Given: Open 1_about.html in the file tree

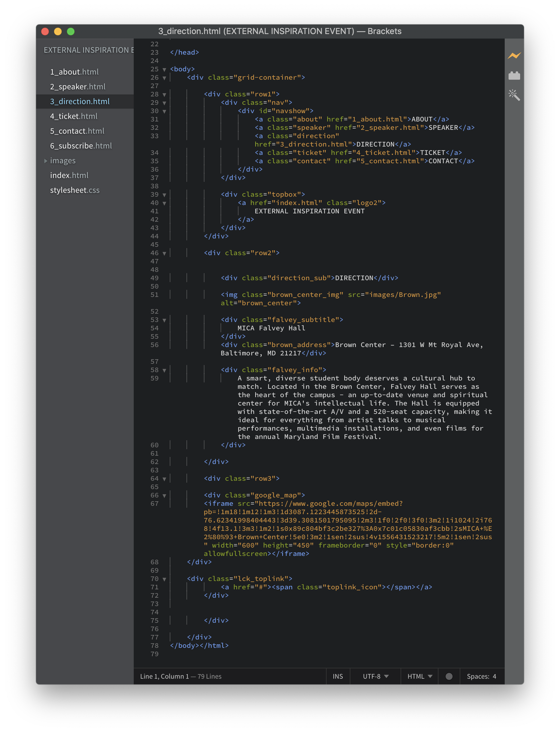Looking at the screenshot, I should [74, 72].
